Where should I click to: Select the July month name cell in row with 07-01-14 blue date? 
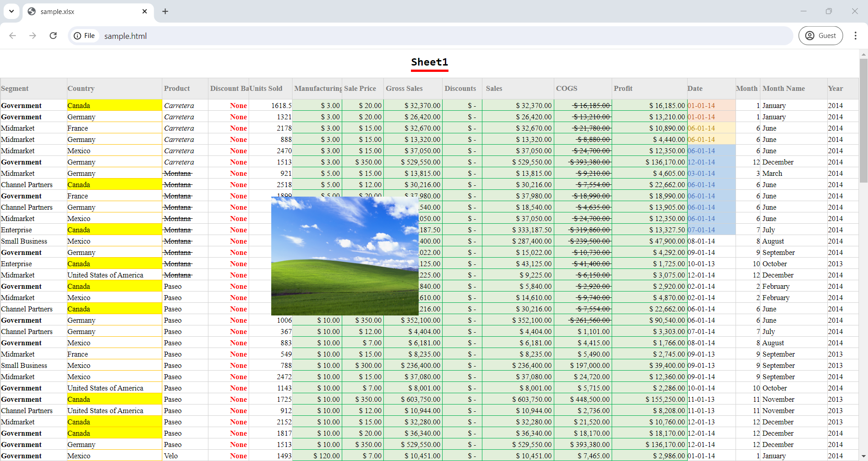[793, 230]
